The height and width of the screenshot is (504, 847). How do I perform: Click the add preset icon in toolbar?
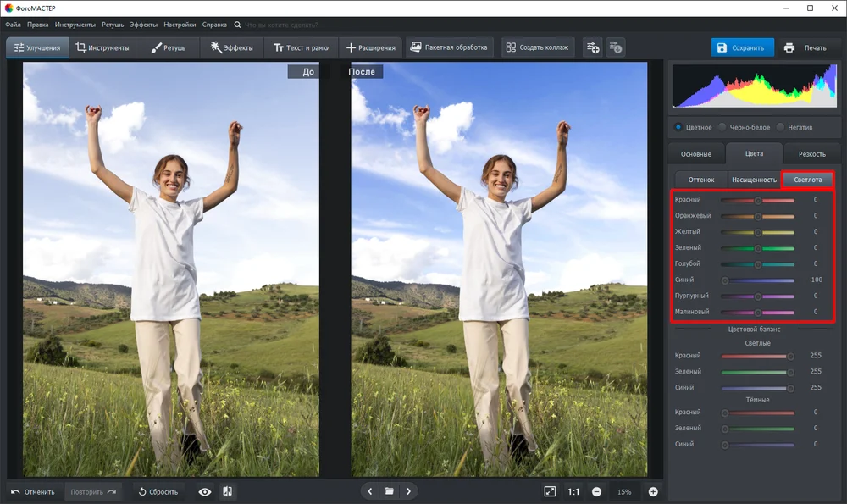click(593, 47)
